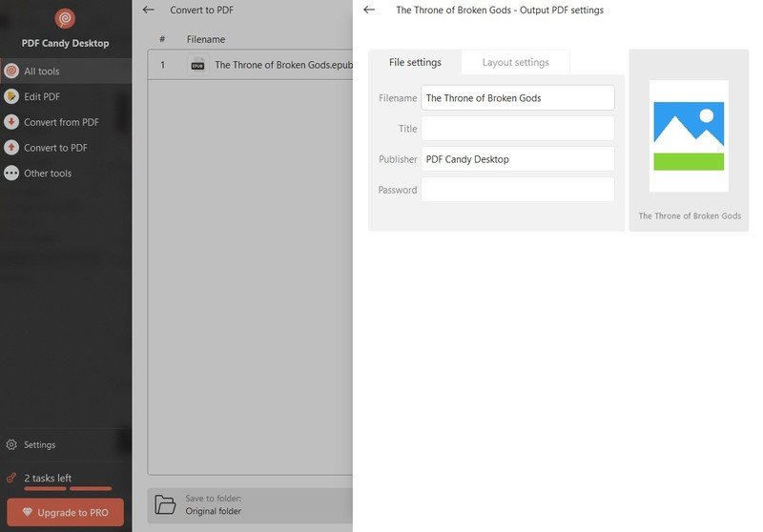This screenshot has height=532, width=763.
Task: Click the 2 tasks left link
Action: point(48,478)
